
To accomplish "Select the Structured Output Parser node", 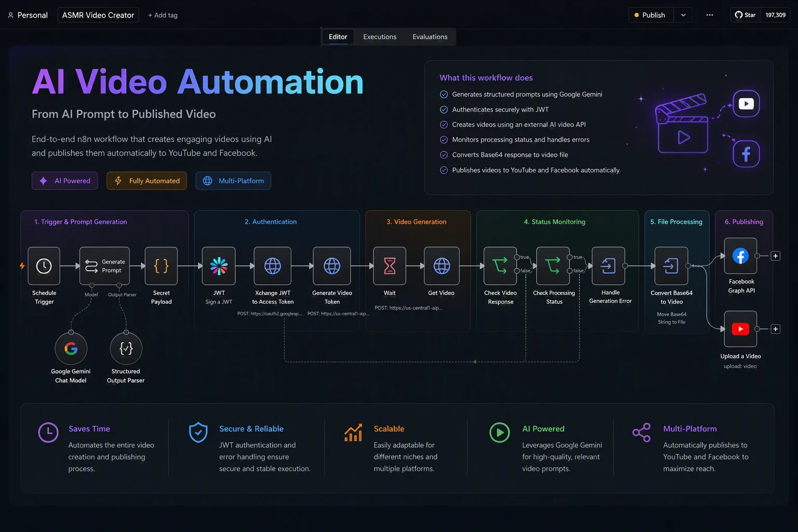I will click(x=126, y=349).
